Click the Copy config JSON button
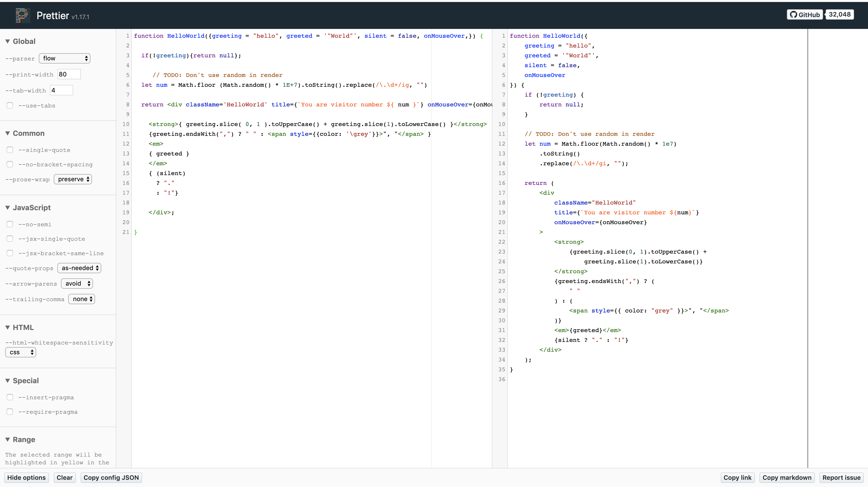 (x=111, y=477)
